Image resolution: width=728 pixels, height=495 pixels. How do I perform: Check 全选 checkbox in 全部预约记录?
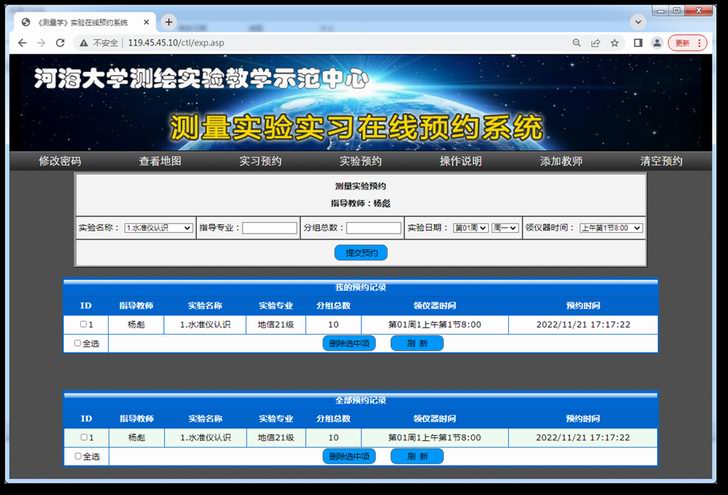click(x=78, y=456)
